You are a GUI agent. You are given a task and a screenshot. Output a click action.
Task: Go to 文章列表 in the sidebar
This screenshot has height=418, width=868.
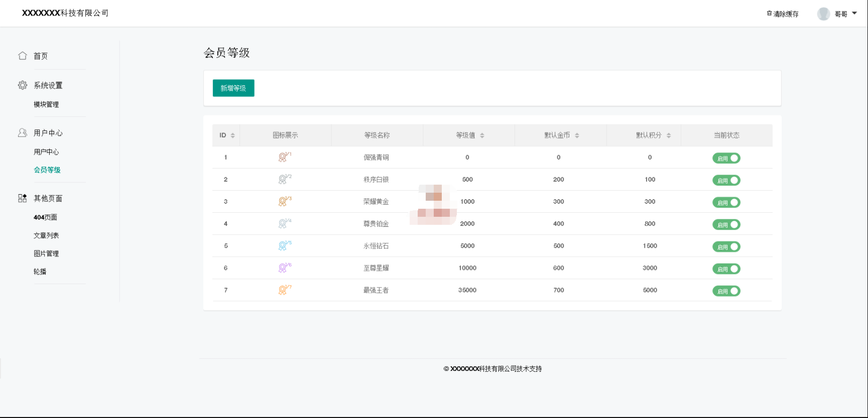pyautogui.click(x=46, y=235)
